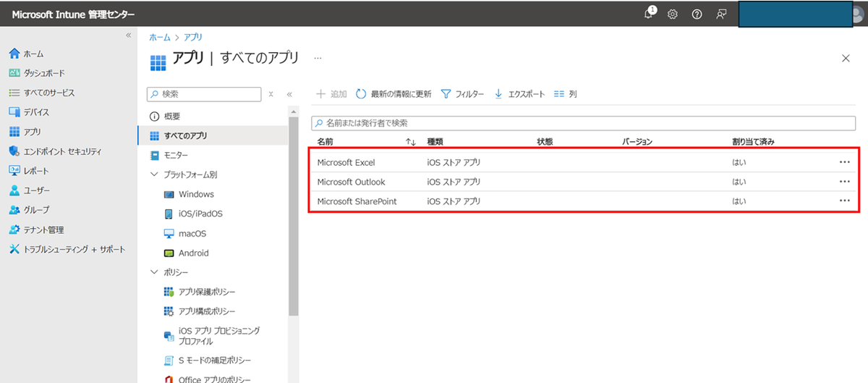Viewport: 868px width, 383px height.
Task: Focus the 検索 box in app menu
Action: (204, 94)
